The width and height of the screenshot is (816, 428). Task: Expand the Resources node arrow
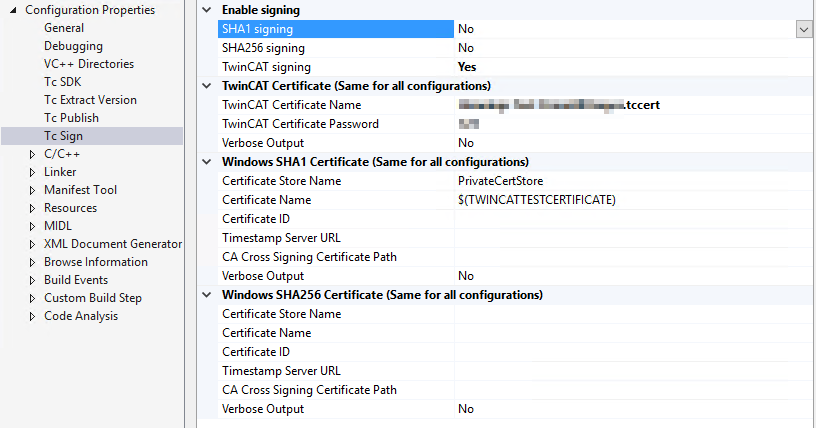pos(32,208)
